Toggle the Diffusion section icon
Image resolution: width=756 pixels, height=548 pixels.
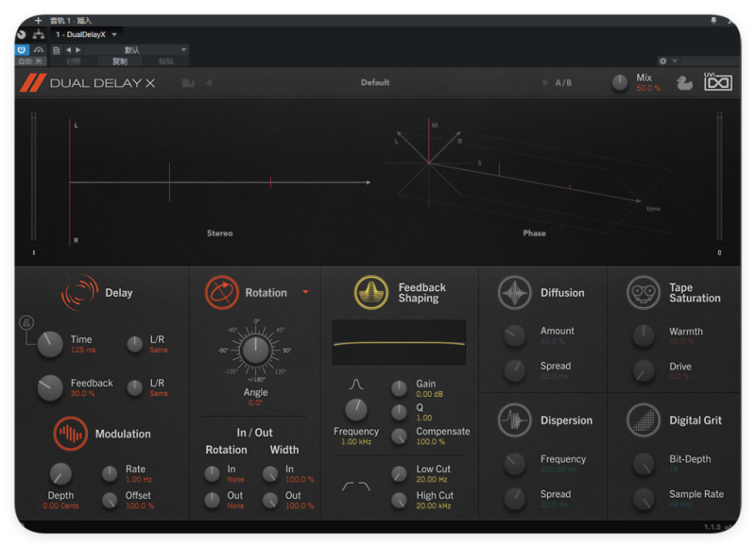(515, 292)
